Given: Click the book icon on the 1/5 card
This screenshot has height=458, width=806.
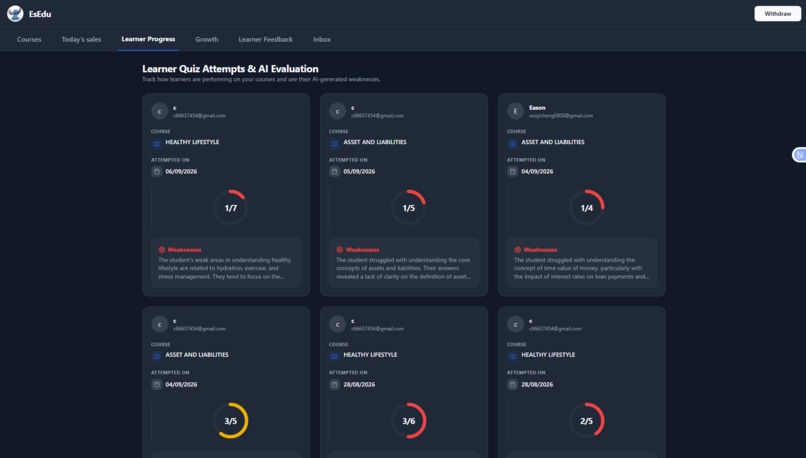Looking at the screenshot, I should click(x=335, y=143).
